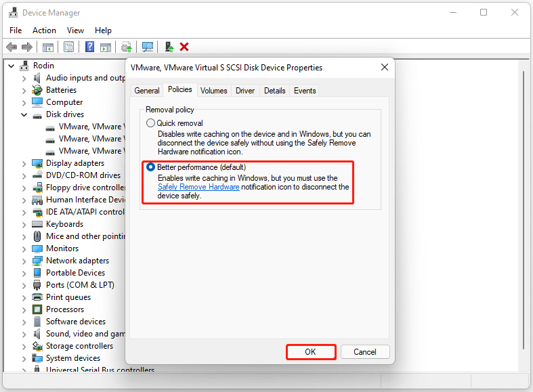
Task: Select the second VMware disk drive entry
Action: pos(85,139)
